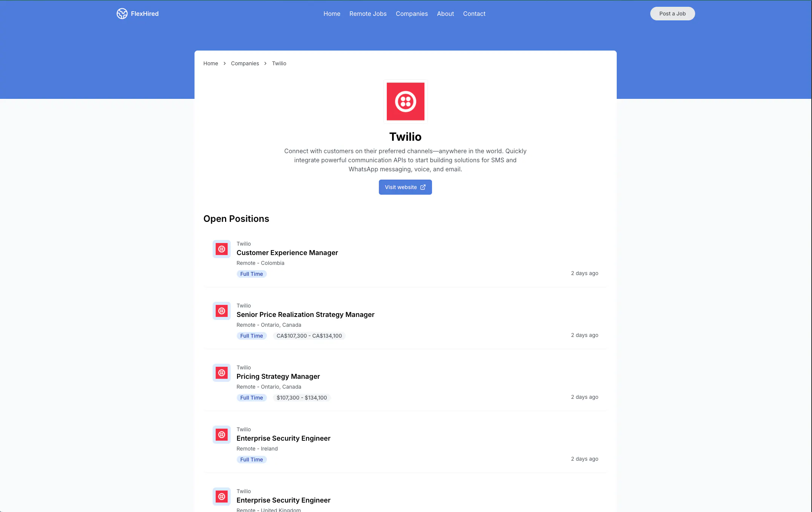Click Twilio logo beside Customer Experience Manager
The width and height of the screenshot is (812, 512).
(x=222, y=249)
